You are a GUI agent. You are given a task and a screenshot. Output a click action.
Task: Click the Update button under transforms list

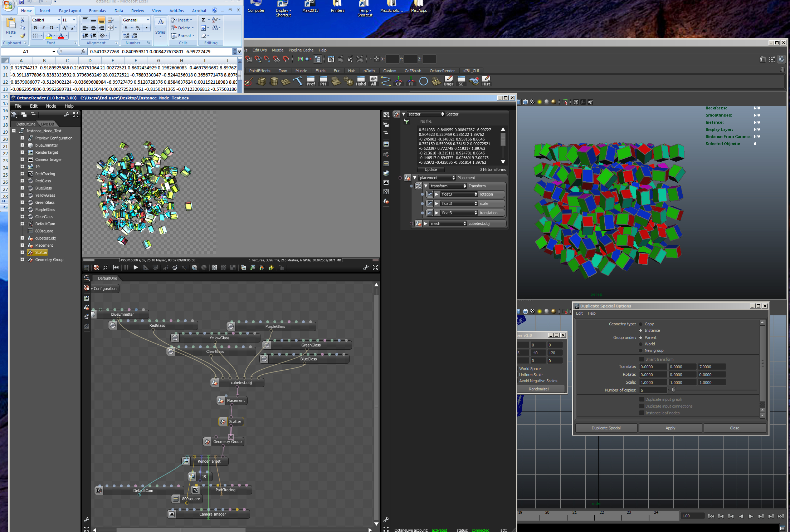(431, 169)
